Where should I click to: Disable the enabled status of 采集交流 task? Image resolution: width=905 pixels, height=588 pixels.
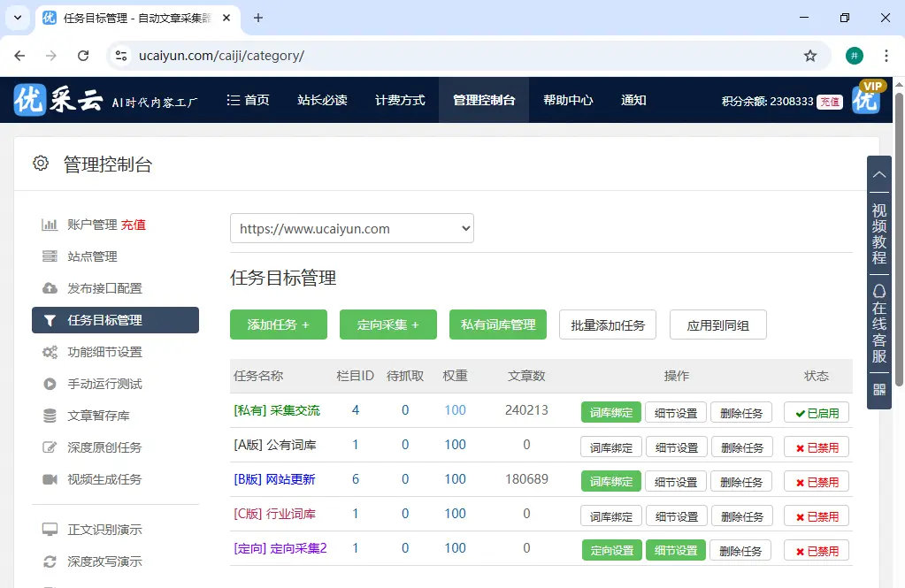(815, 411)
